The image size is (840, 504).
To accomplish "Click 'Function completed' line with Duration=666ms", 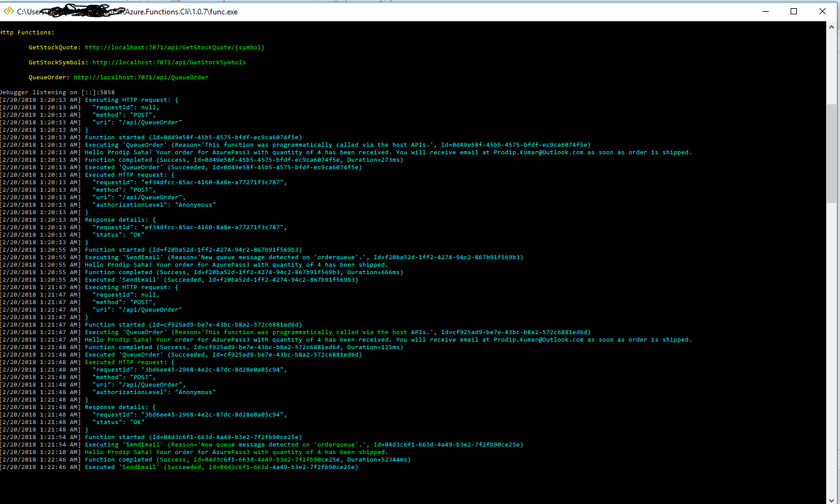I will coord(202,272).
